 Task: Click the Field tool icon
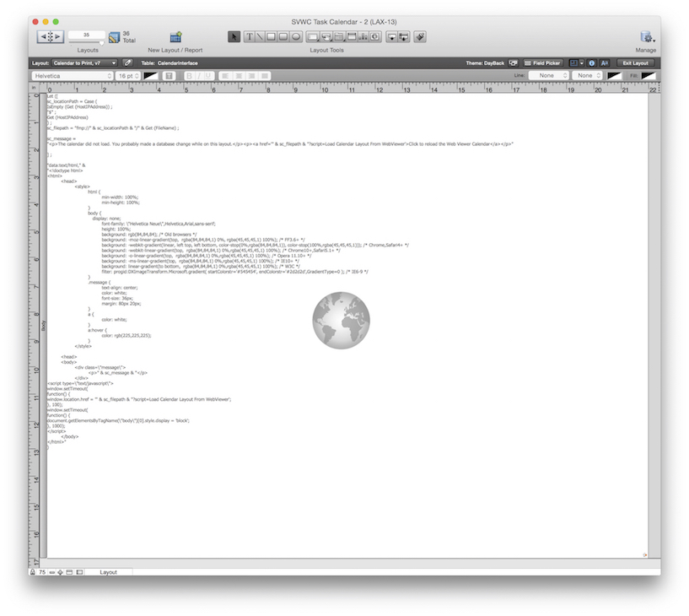(x=391, y=37)
